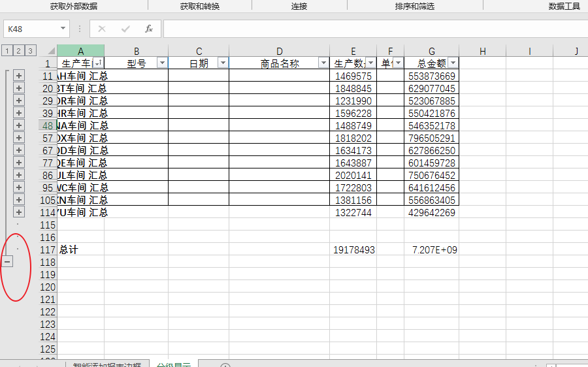
Task: Expand the WC车间 汇总 group in row 95
Action: (19, 187)
